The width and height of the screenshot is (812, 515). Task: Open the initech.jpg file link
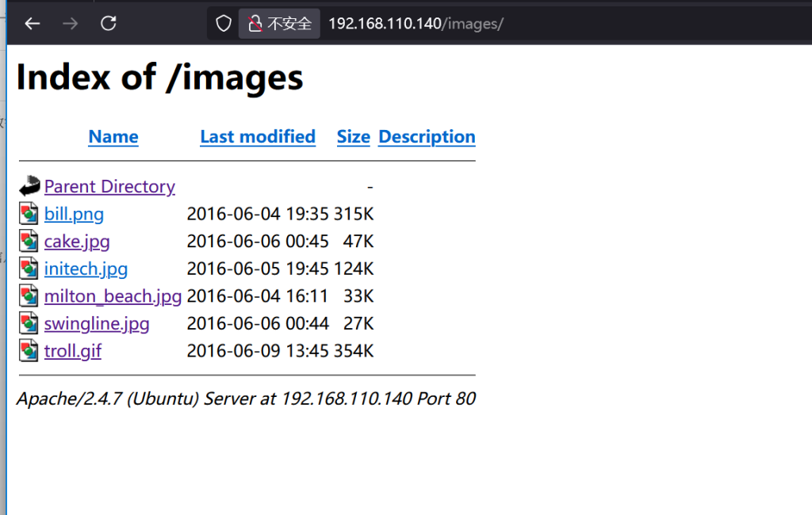[86, 269]
